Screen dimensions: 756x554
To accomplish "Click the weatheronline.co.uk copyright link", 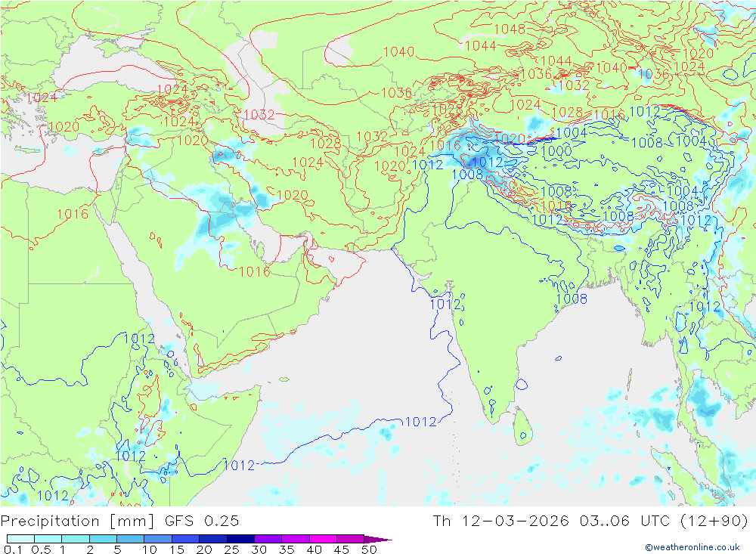I will coord(692,546).
